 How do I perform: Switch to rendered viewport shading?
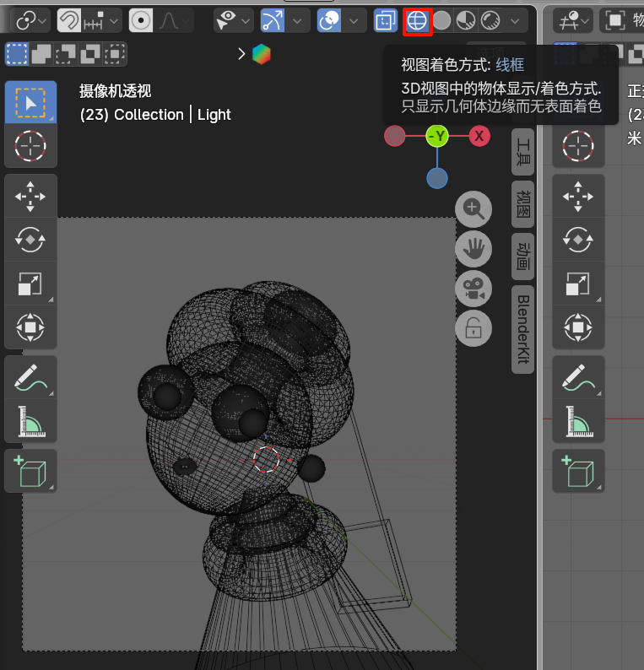click(x=490, y=21)
